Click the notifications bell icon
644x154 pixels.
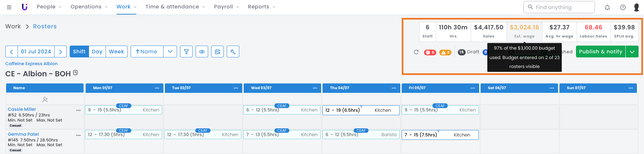click(607, 7)
